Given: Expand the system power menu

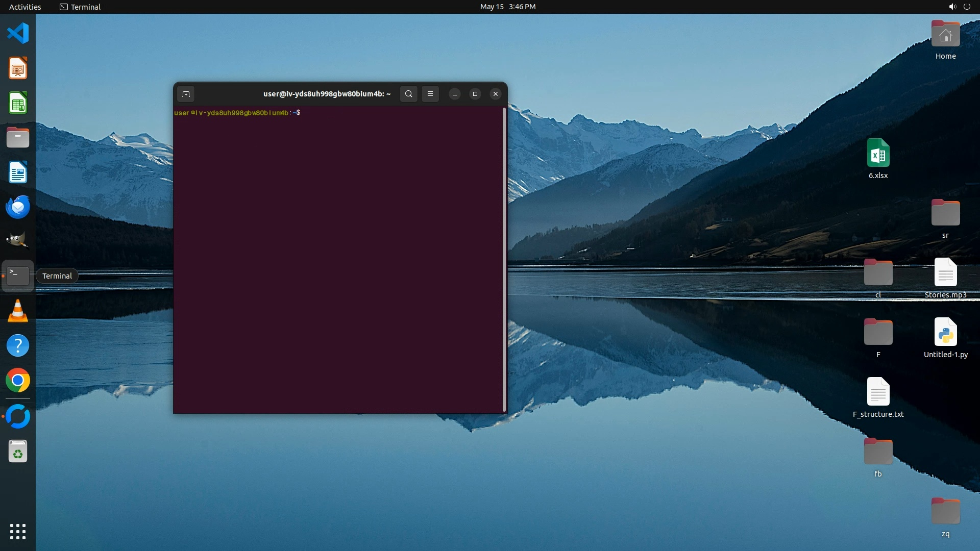Looking at the screenshot, I should pos(967,7).
